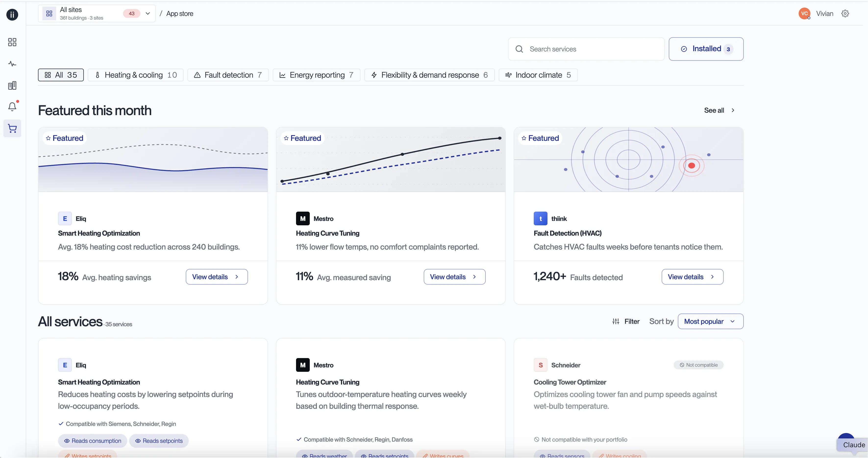View details for Heating Curve Tuning

click(454, 277)
